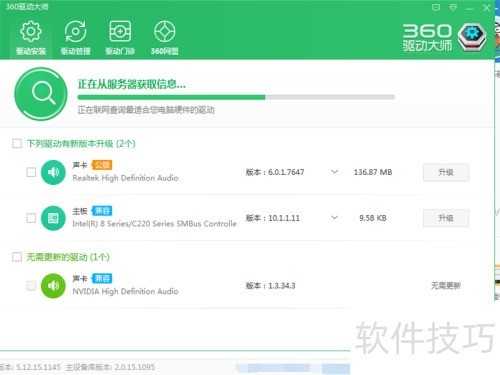Viewport: 500px width, 375px height.
Task: Tick the NVIDIA High Definition Audio checkbox
Action: 31,286
